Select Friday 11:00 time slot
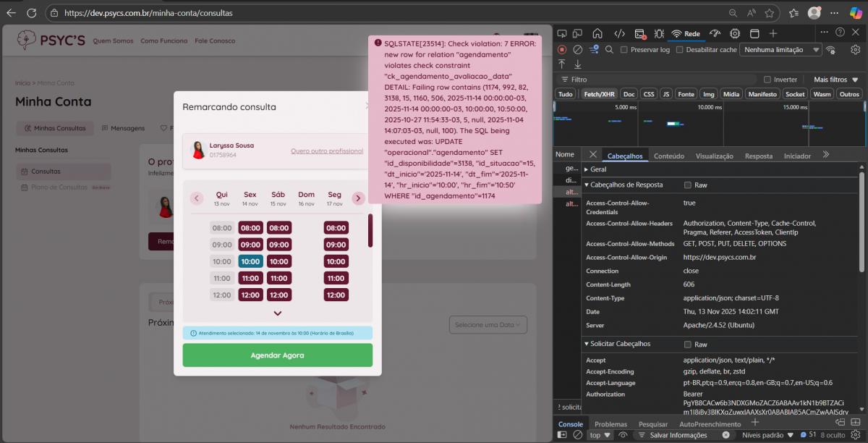 (250, 278)
